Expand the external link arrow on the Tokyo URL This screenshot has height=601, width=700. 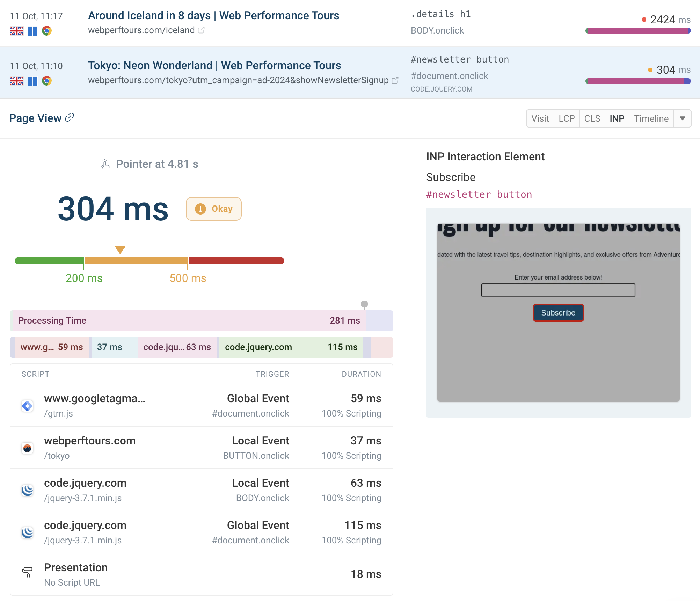coord(395,80)
